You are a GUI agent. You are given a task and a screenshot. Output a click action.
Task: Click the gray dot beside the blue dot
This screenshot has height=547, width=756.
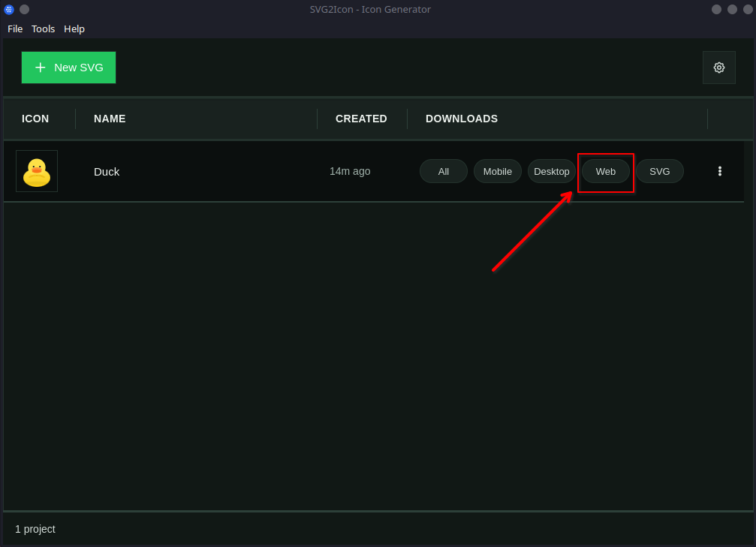tap(24, 9)
